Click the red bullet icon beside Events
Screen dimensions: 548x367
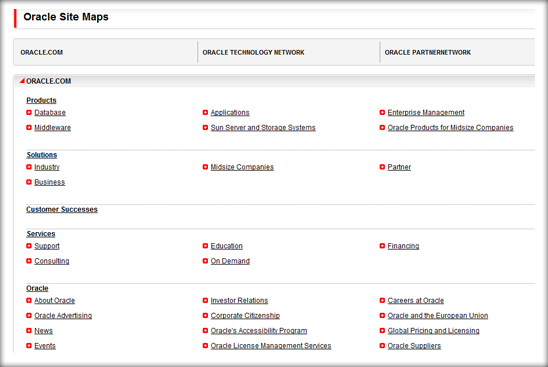pos(29,346)
